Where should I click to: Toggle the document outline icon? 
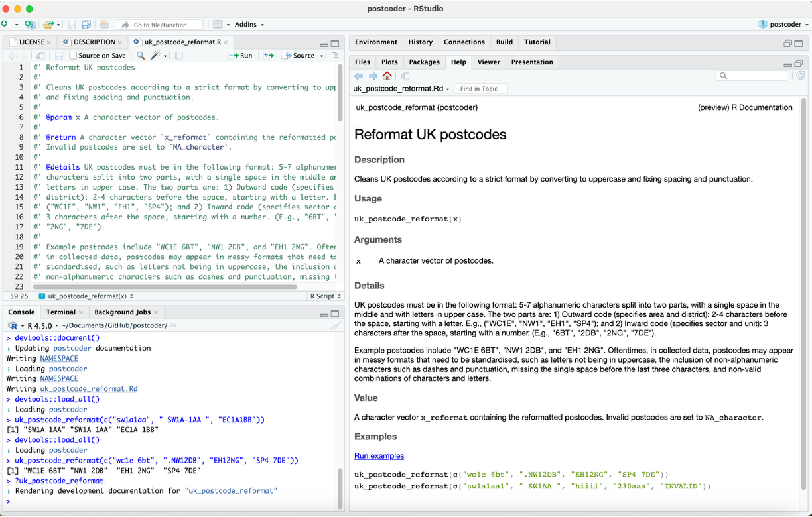tap(335, 56)
